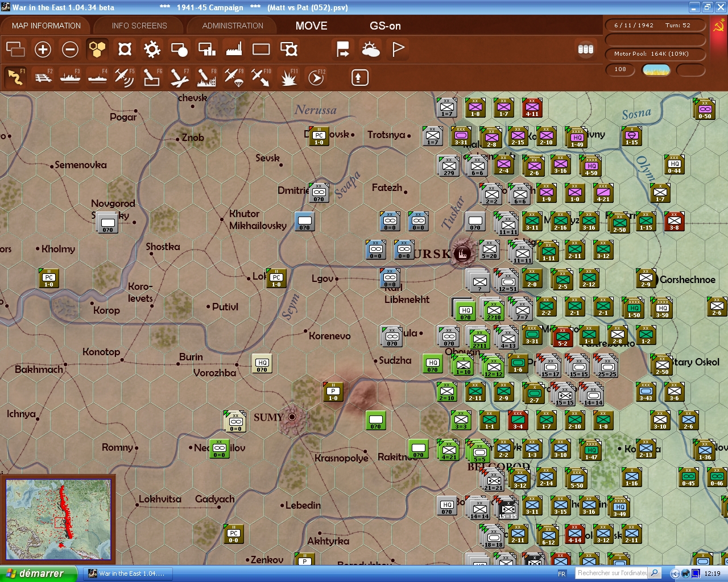Select the Bomb airfield mode (F7) icon
Viewport: 728px width, 582px height.
pyautogui.click(x=179, y=77)
